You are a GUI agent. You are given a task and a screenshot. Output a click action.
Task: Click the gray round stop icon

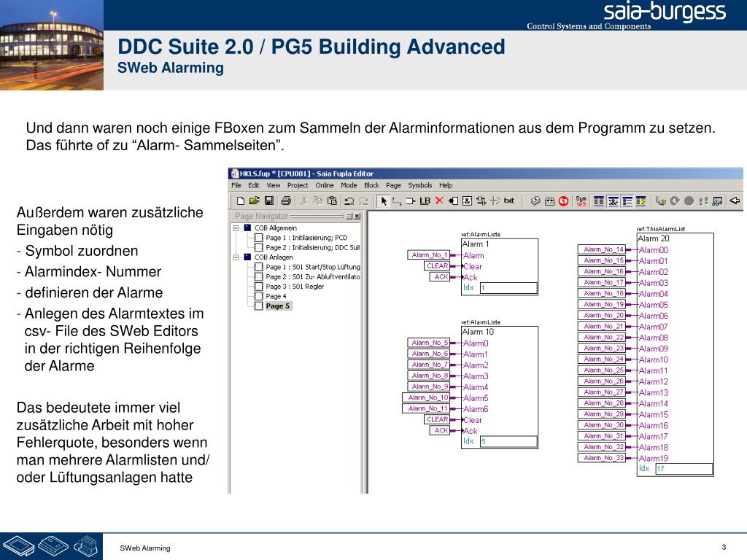(x=689, y=201)
